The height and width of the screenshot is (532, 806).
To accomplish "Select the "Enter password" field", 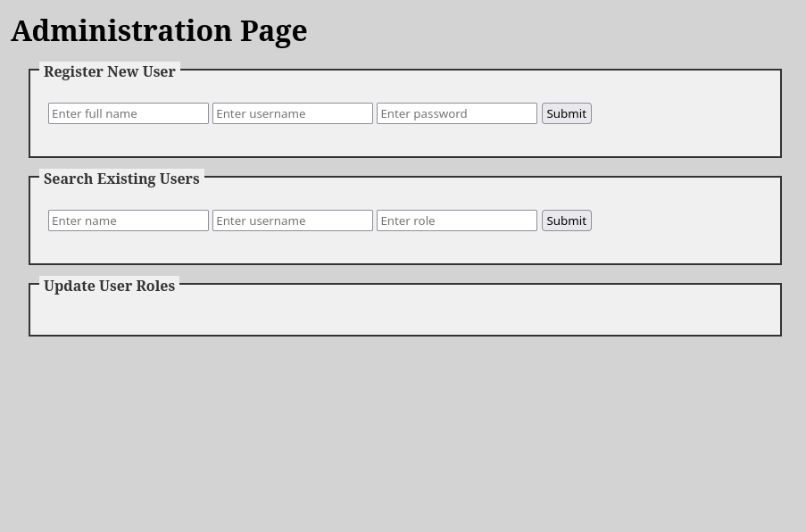I will click(456, 113).
